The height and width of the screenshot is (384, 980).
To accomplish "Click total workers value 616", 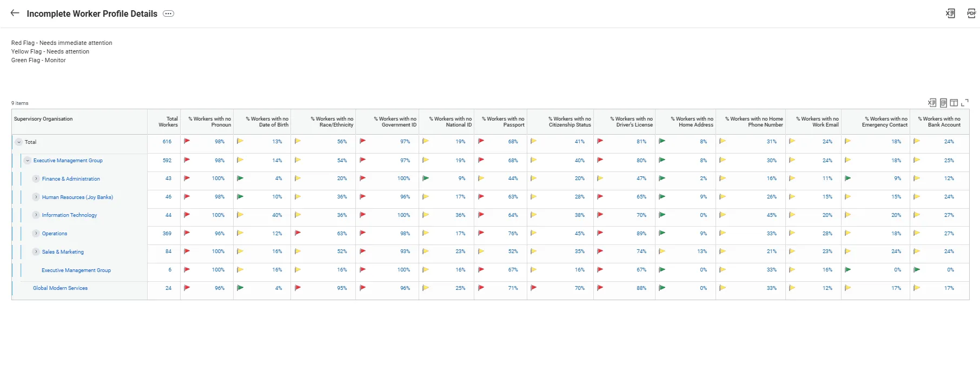I will point(167,142).
